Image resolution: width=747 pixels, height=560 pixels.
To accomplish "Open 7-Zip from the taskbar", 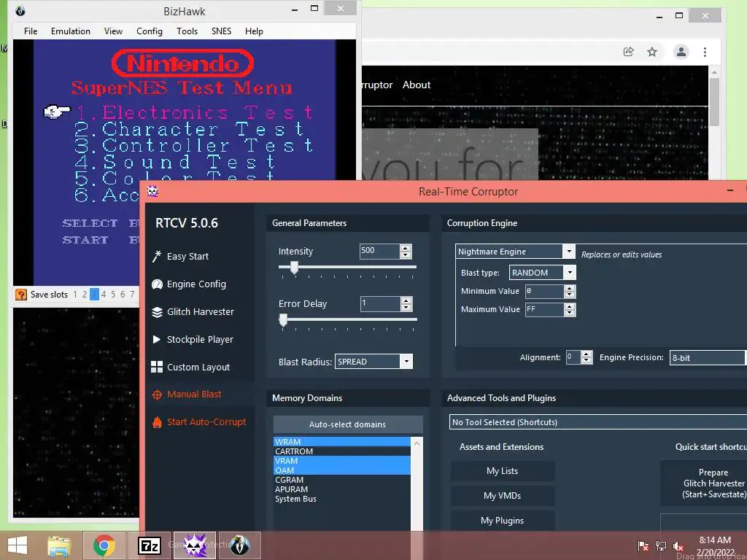I will click(149, 545).
